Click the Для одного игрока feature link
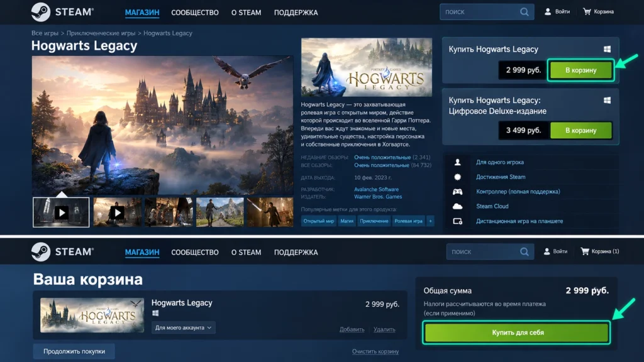 tap(500, 162)
